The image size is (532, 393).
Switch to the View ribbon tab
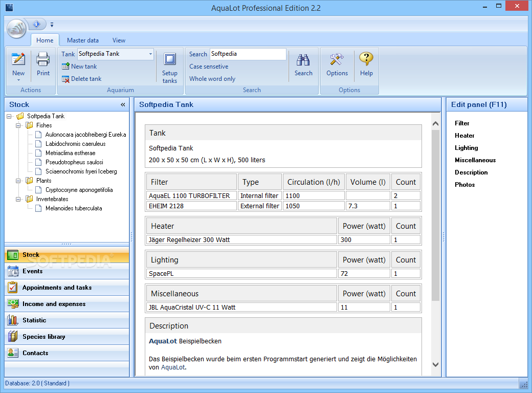coord(119,40)
